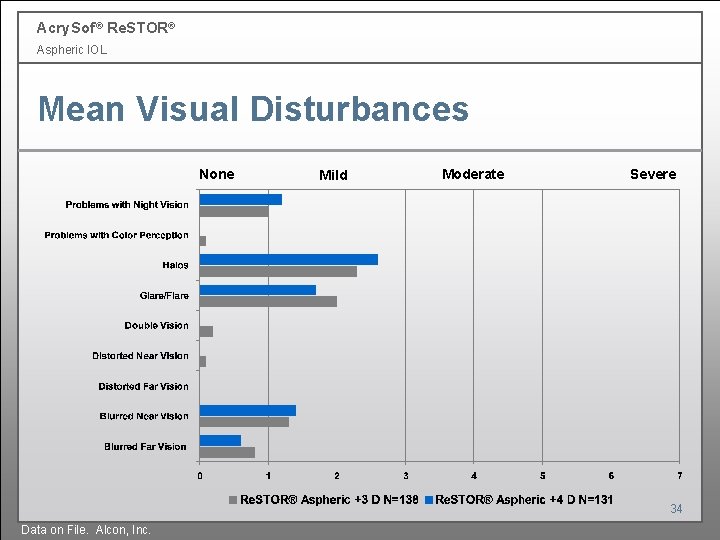Image resolution: width=720 pixels, height=540 pixels.
Task: Click the 'Halos' category label
Action: tap(175, 265)
